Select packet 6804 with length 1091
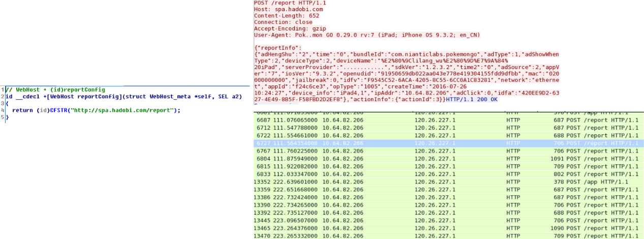This screenshot has height=239, width=644. (447, 159)
